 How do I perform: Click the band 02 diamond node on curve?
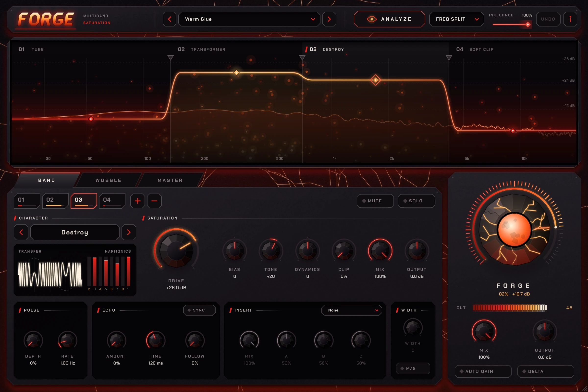[236, 73]
